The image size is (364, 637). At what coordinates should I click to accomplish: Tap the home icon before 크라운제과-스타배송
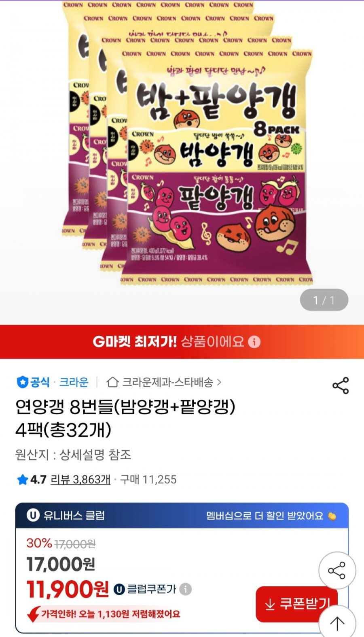[x=112, y=382]
